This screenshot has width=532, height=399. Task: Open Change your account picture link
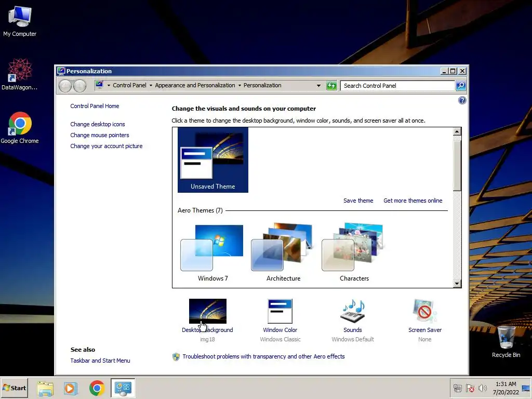pos(106,146)
